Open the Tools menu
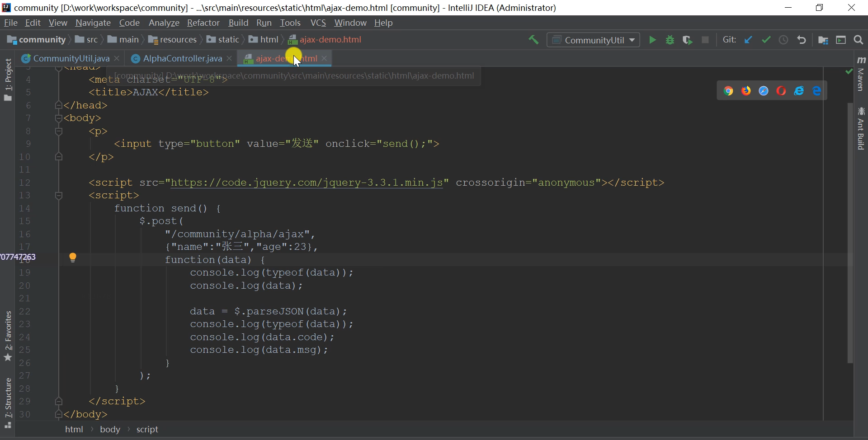The width and height of the screenshot is (868, 440). (x=290, y=23)
